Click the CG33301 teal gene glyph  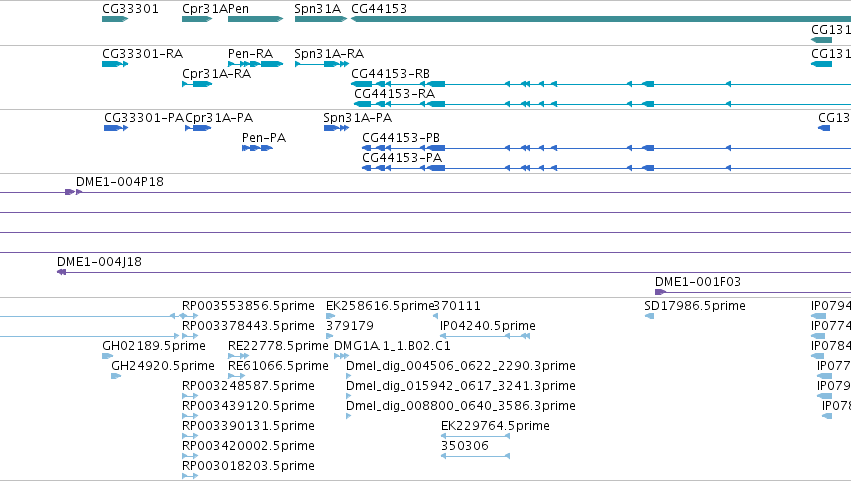coord(115,19)
